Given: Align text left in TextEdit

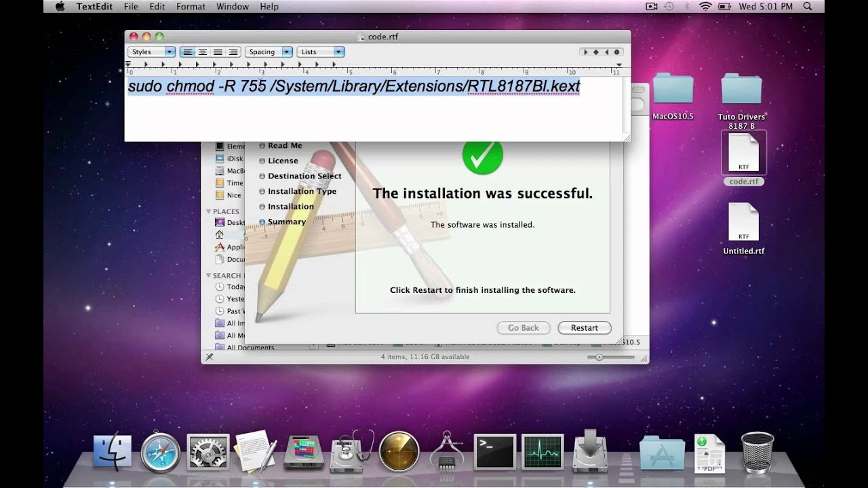Looking at the screenshot, I should click(x=186, y=52).
